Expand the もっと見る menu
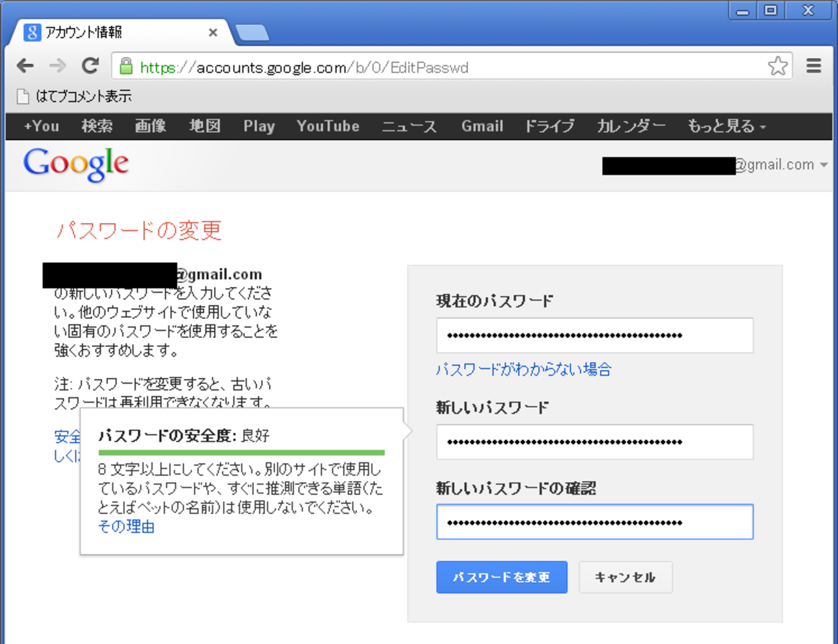The image size is (838, 644). (x=726, y=126)
